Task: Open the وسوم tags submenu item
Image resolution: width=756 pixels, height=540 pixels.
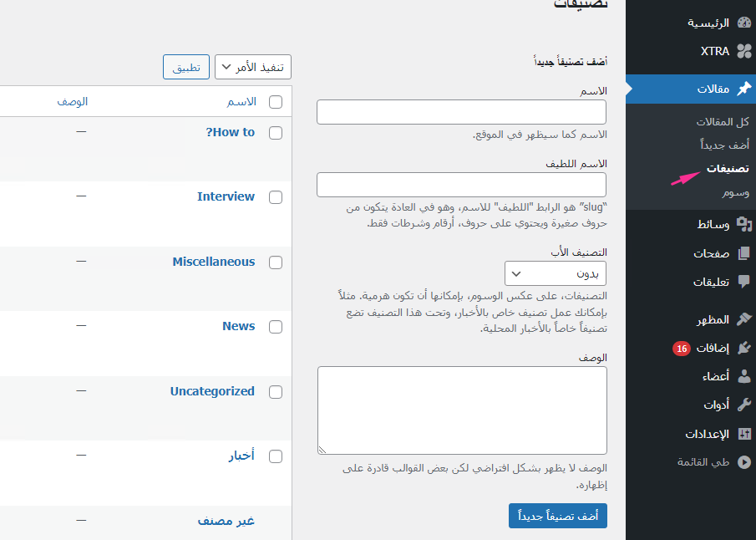Action: [735, 192]
